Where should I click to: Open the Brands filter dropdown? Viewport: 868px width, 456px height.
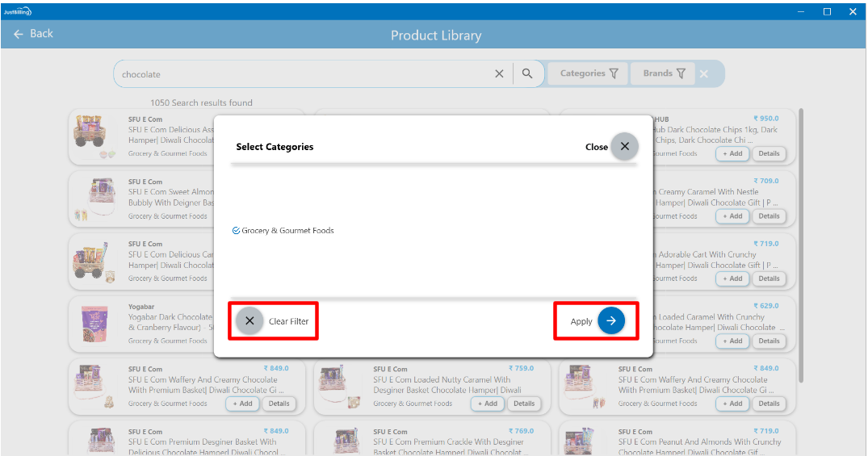coord(664,73)
